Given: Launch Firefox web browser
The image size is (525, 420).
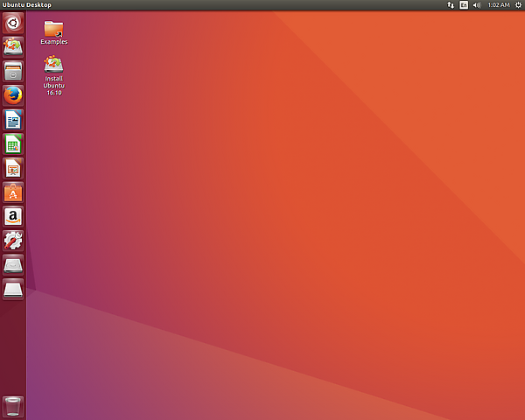Looking at the screenshot, I should 13,95.
